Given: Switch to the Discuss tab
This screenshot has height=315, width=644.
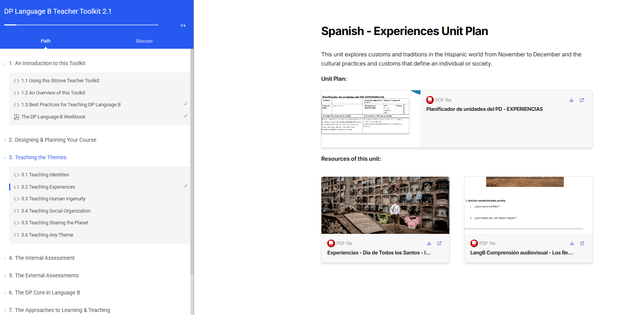Looking at the screenshot, I should point(144,41).
